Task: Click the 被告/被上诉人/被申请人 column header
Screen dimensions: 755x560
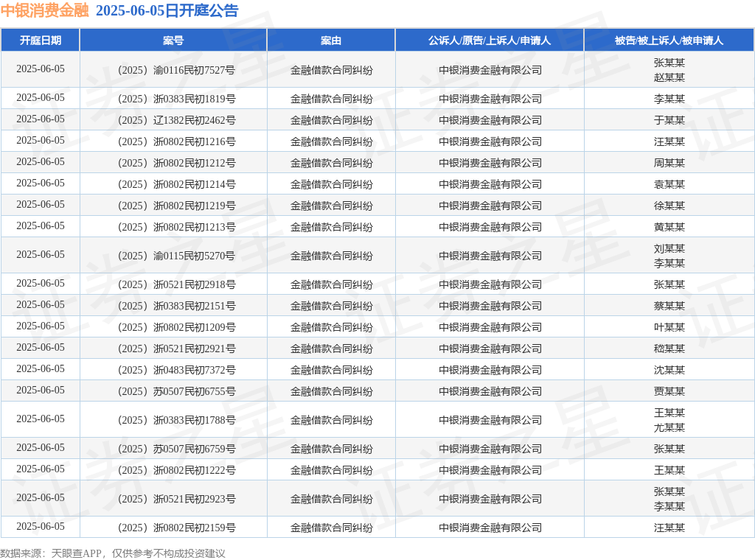Action: [x=669, y=41]
